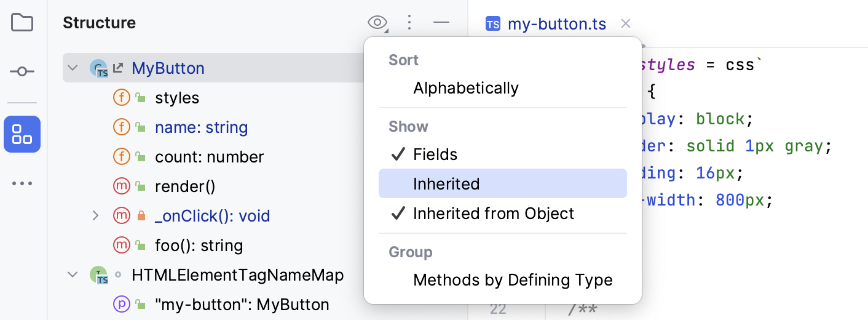
Task: Switch to the my-button.ts editor tab
Action: tap(556, 25)
